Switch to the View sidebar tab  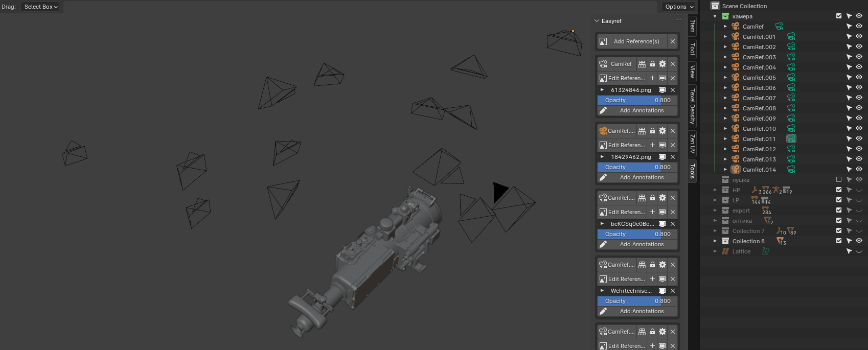692,72
